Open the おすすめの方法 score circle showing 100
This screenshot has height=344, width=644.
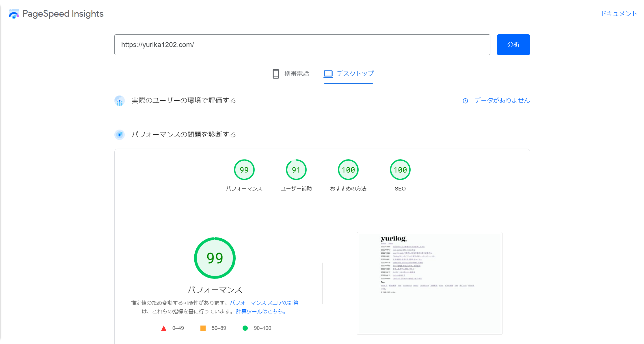click(x=348, y=170)
